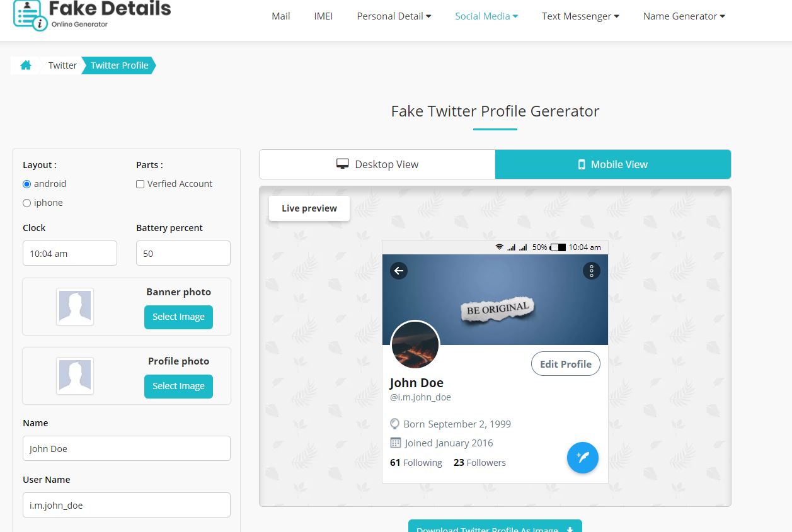The width and height of the screenshot is (792, 532).
Task: Expand the Personal Detail dropdown menu
Action: coord(394,16)
